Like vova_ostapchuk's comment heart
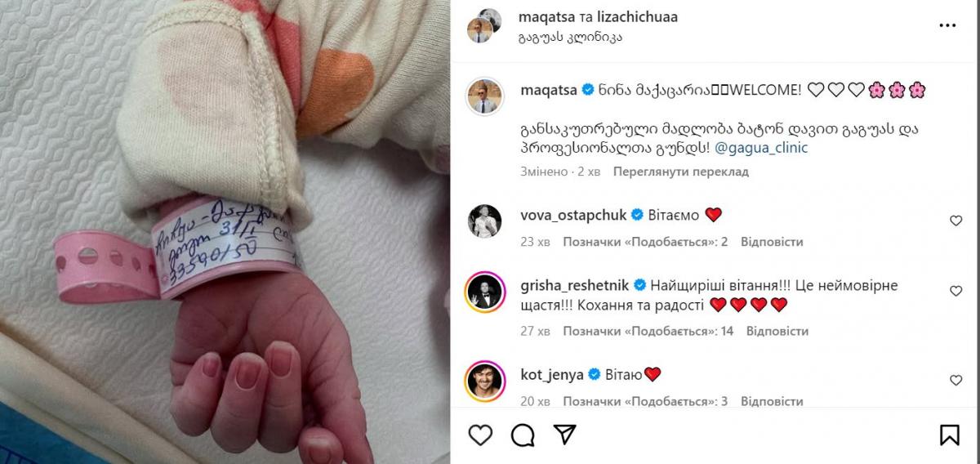 point(956,221)
